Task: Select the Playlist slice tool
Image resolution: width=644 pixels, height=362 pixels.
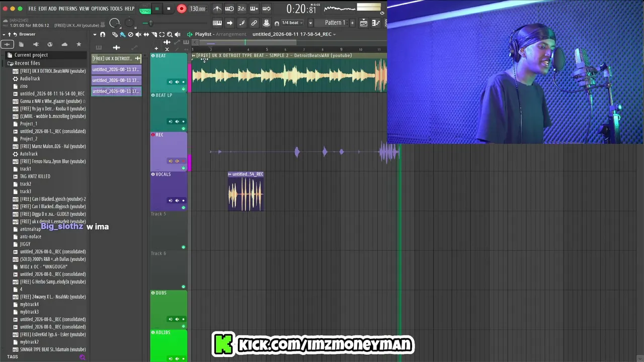Action: point(154,34)
